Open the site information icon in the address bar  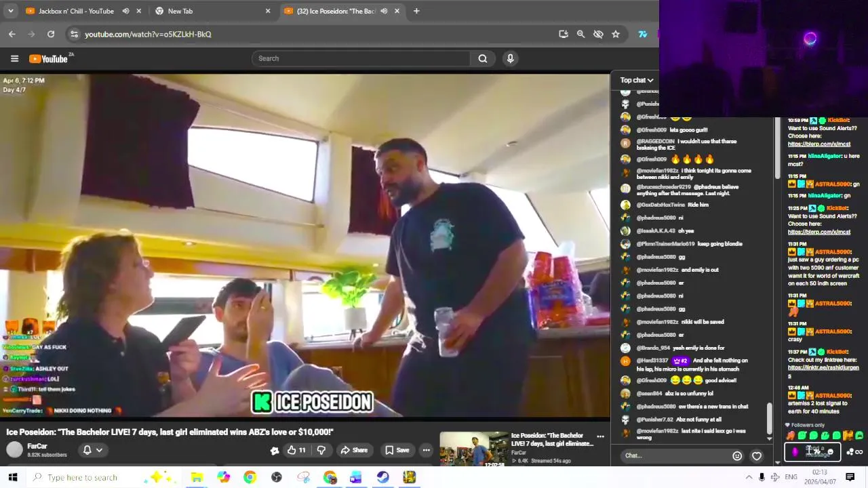(x=75, y=34)
